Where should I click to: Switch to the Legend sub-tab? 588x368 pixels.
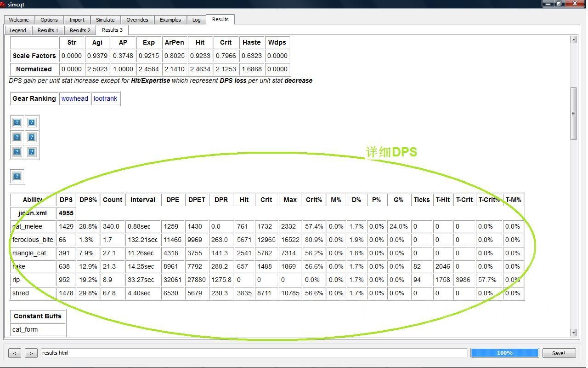18,30
